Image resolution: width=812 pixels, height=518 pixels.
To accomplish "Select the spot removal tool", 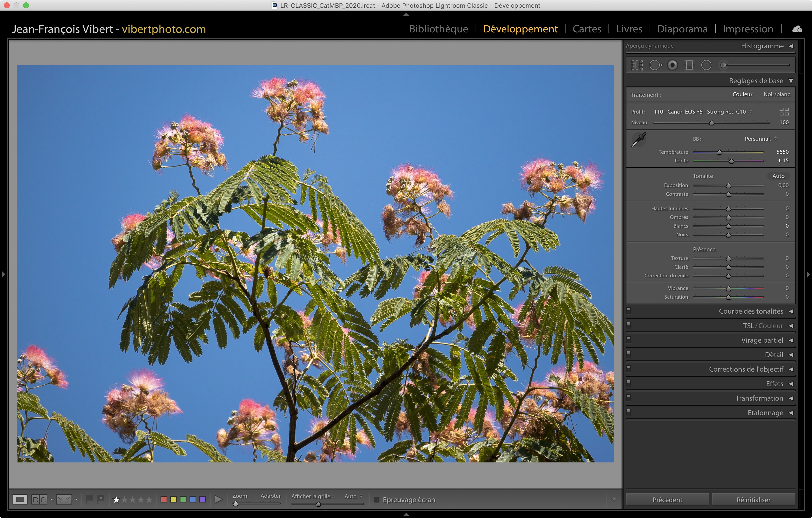I will (x=655, y=65).
